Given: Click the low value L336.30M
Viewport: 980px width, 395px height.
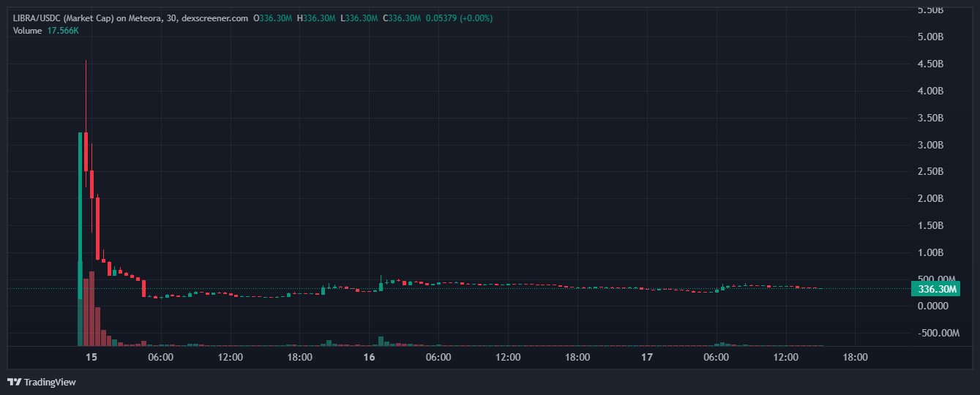Looking at the screenshot, I should [359, 18].
